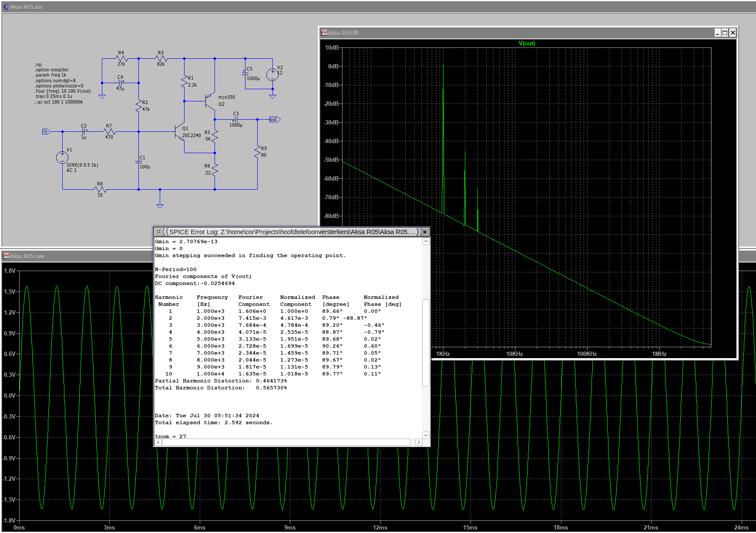Click the 1.8V label on waveform axis
756x533 pixels.
[10, 271]
